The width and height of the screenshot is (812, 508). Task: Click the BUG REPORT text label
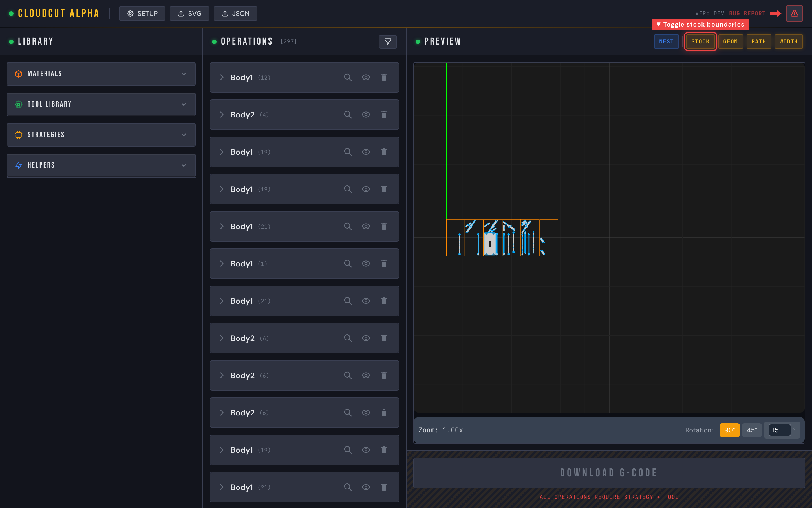747,14
